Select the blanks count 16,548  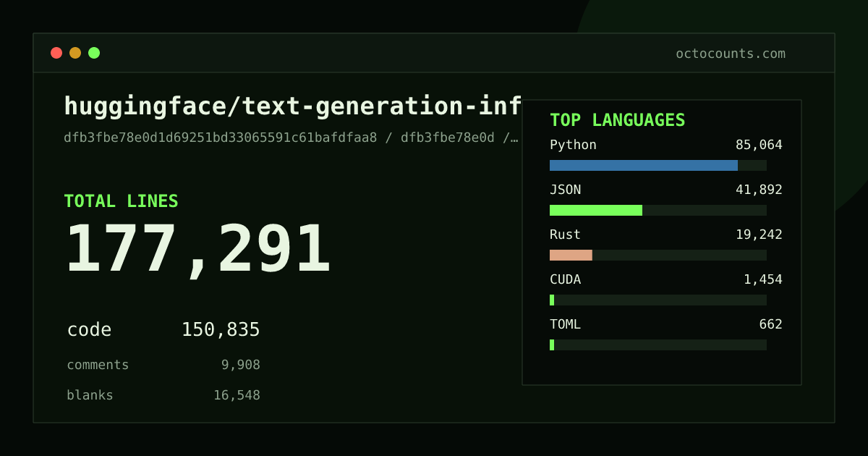[237, 395]
